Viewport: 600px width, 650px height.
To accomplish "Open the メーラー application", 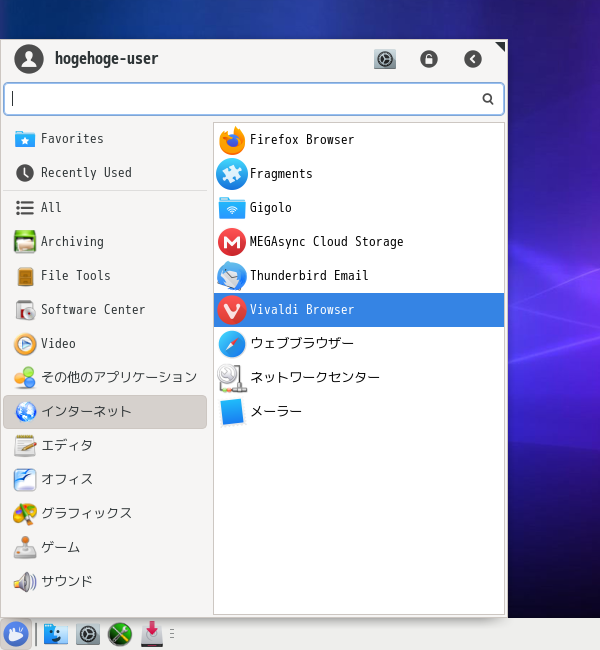I will point(359,412).
